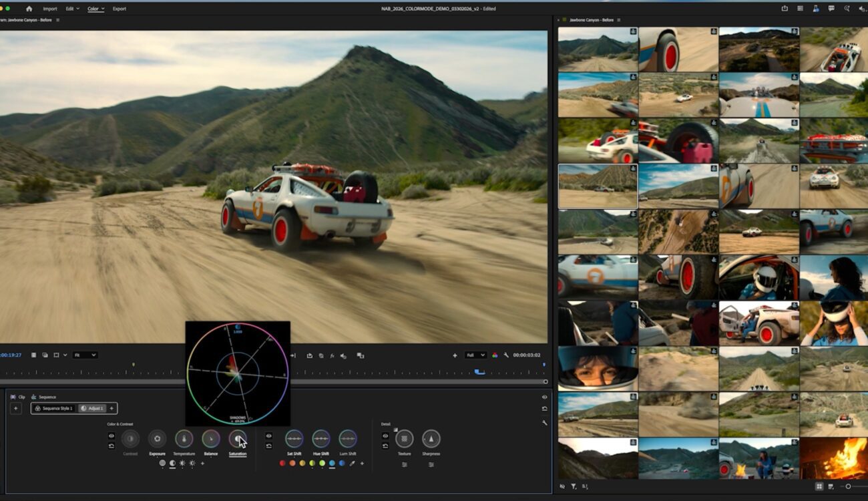Select the Adjust 1 button
The width and height of the screenshot is (868, 501).
(92, 408)
